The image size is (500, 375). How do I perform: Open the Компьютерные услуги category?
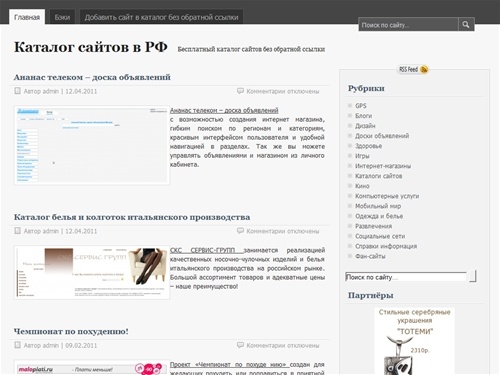pyautogui.click(x=387, y=196)
